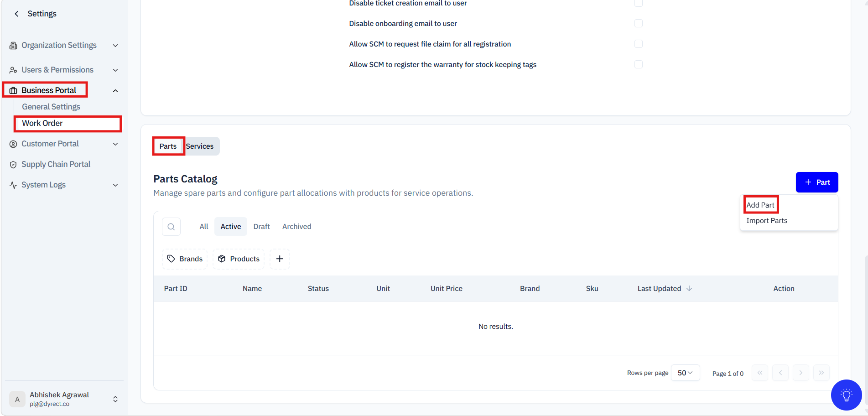Collapse the Business Portal section
The image size is (868, 416).
point(115,91)
